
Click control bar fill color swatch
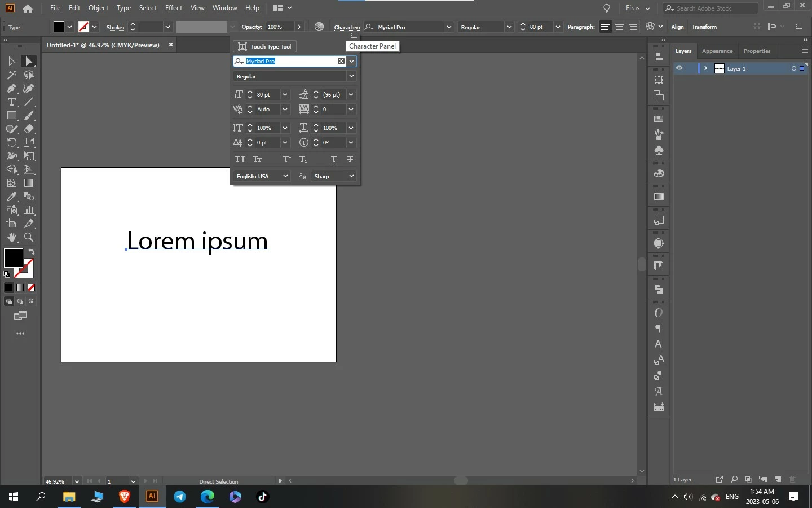coord(59,27)
